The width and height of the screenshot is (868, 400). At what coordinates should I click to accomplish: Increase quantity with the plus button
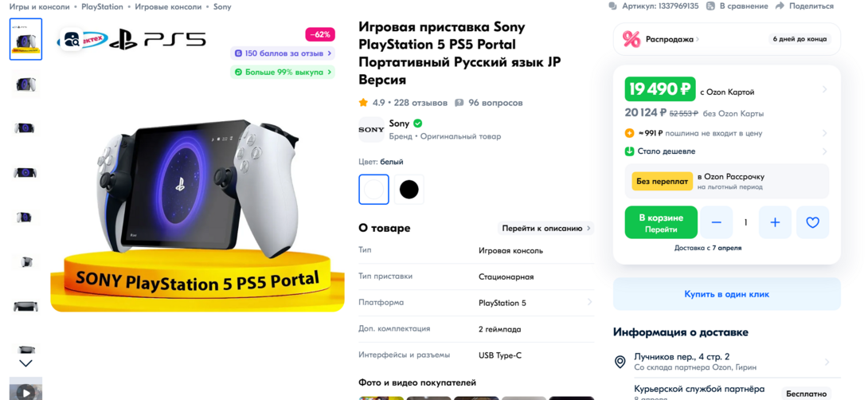[x=775, y=222]
